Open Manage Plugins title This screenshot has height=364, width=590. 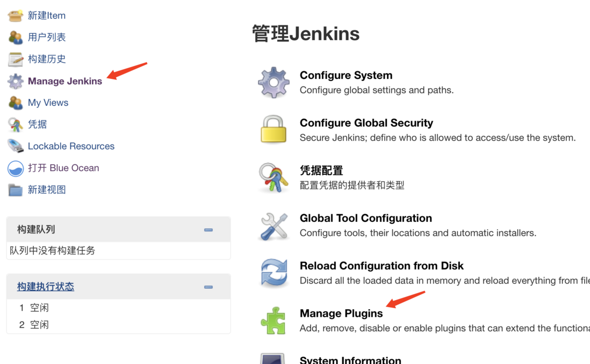pos(341,313)
